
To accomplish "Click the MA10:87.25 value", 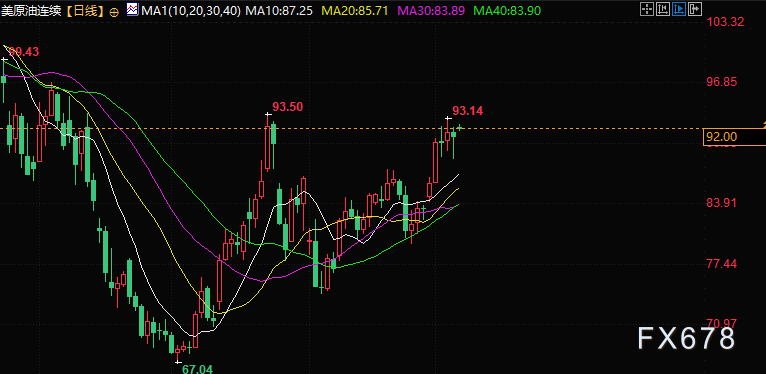I will point(279,10).
